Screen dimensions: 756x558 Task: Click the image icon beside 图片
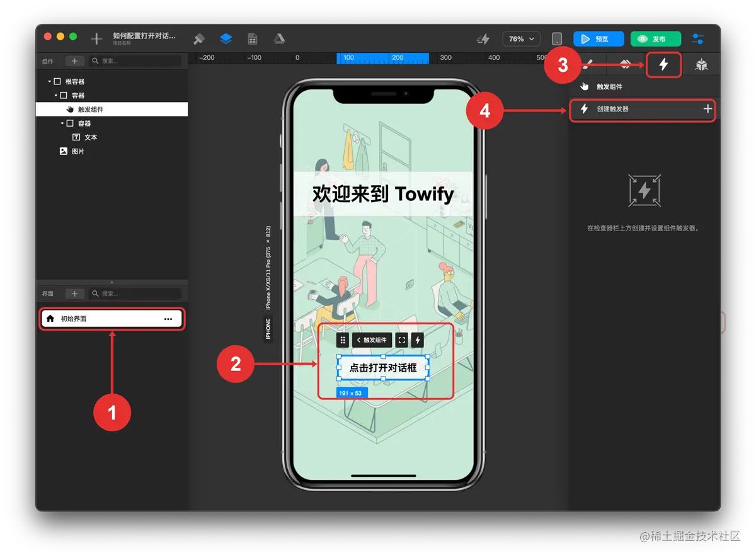tap(64, 151)
